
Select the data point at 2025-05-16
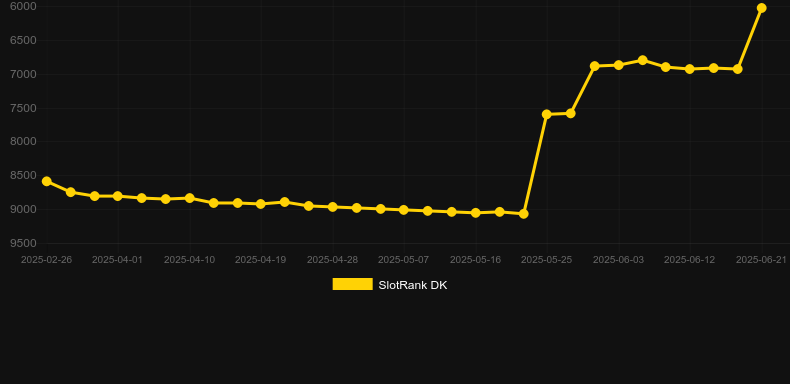pyautogui.click(x=475, y=213)
